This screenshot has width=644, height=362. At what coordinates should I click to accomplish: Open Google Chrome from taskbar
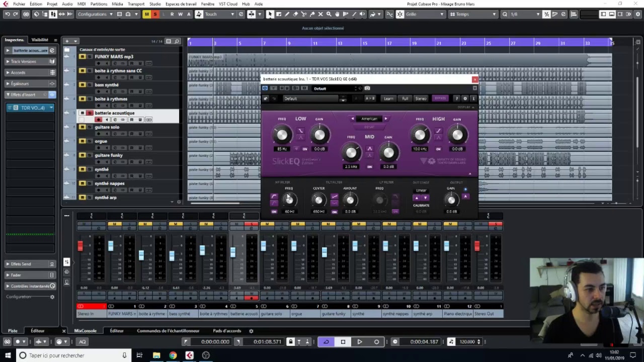click(x=173, y=355)
